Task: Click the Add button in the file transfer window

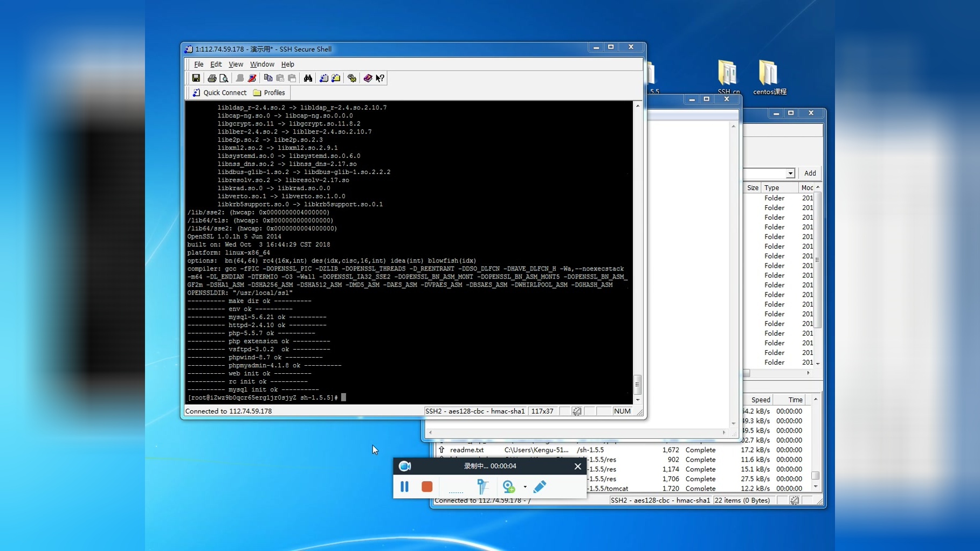Action: click(x=810, y=173)
